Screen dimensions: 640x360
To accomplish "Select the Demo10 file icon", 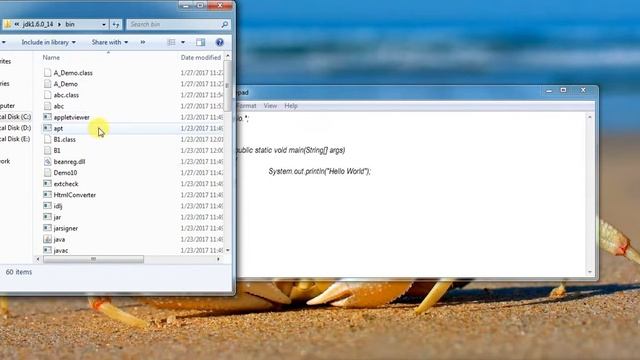I will (47, 172).
